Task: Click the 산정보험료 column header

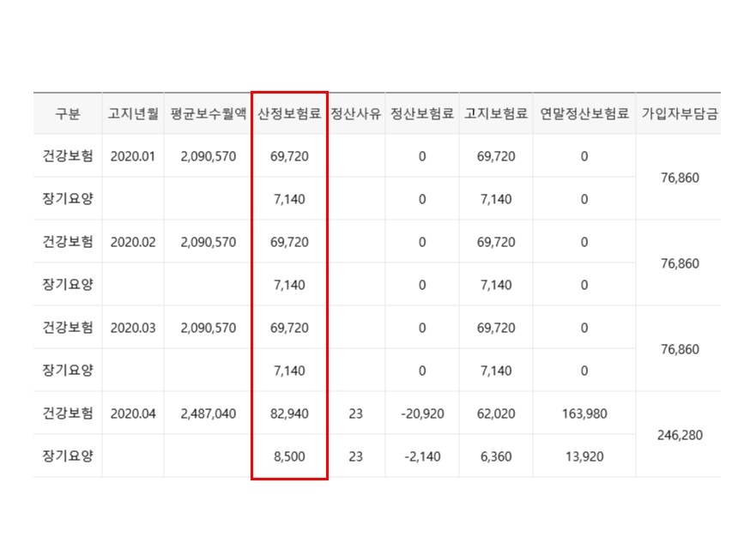Action: click(289, 114)
